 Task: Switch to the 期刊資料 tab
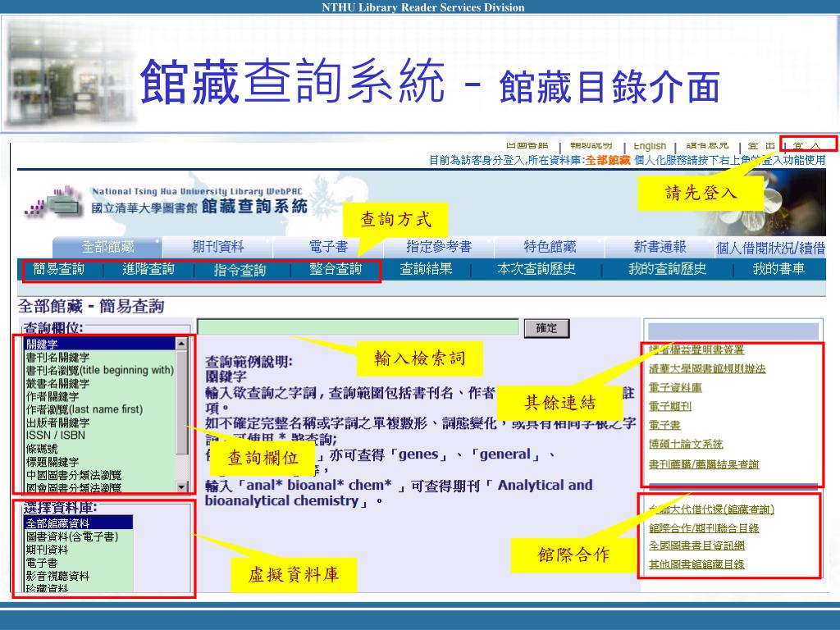(x=217, y=247)
